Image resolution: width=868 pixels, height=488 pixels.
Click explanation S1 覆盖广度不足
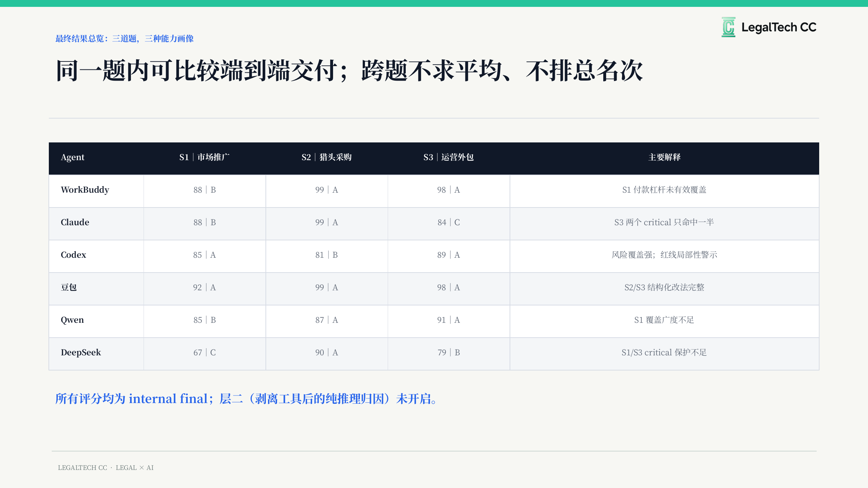(664, 320)
